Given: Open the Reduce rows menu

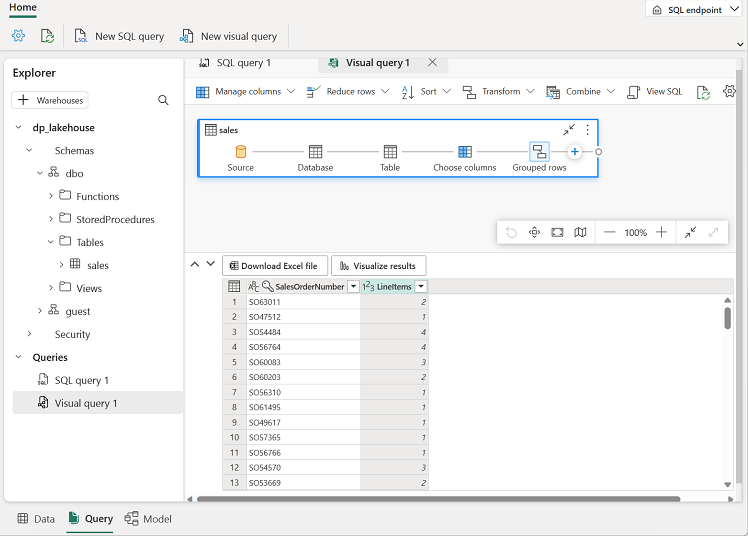Looking at the screenshot, I should pos(348,92).
